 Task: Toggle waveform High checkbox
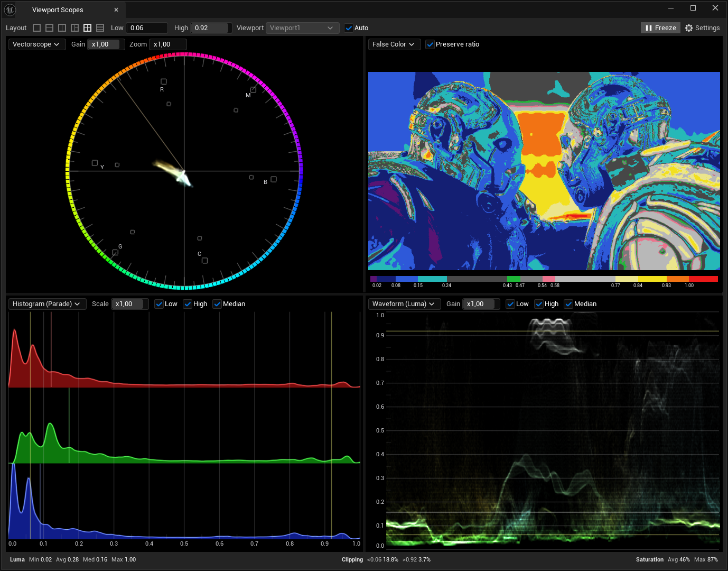point(539,304)
